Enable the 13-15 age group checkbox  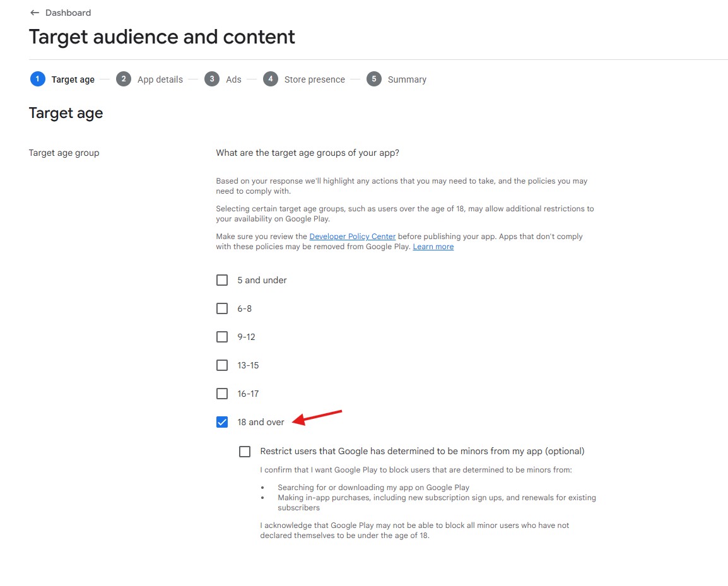(x=222, y=365)
